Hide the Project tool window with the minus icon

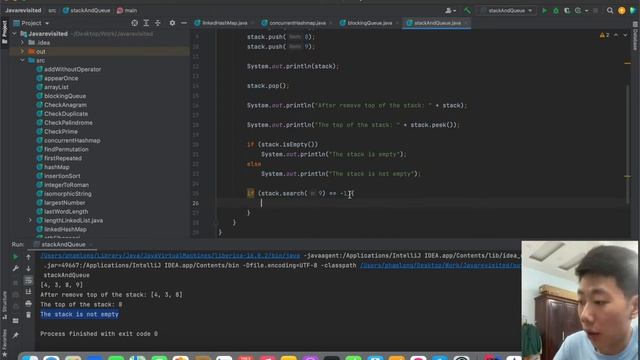[x=184, y=23]
